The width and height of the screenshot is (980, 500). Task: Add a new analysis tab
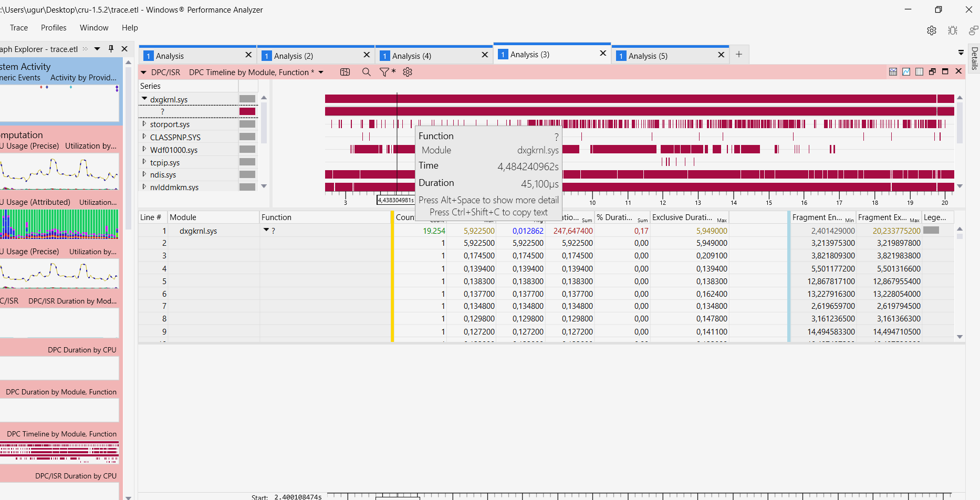click(x=739, y=54)
